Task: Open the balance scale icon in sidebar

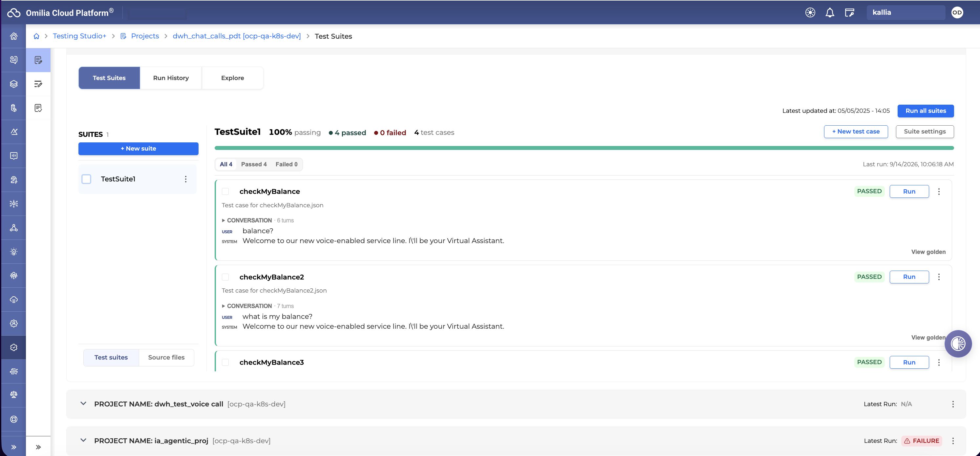Action: tap(14, 395)
